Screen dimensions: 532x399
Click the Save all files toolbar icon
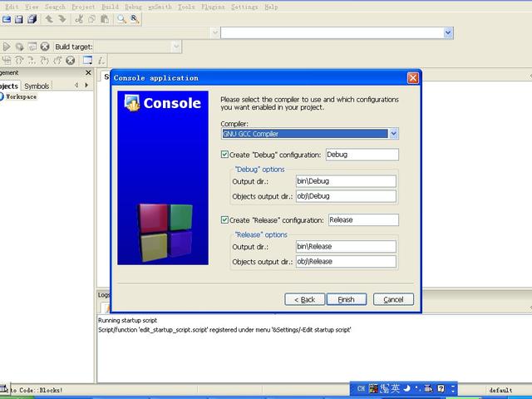pos(32,19)
